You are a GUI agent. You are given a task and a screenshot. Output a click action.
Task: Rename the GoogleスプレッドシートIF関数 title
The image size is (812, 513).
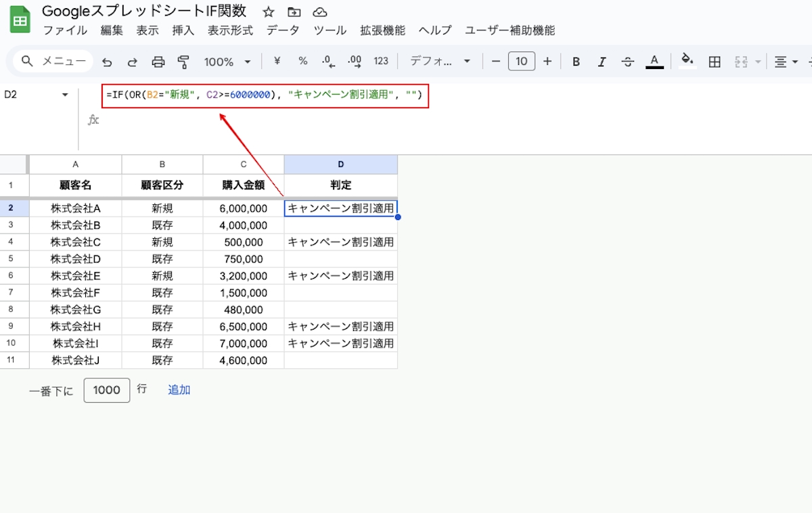click(144, 12)
